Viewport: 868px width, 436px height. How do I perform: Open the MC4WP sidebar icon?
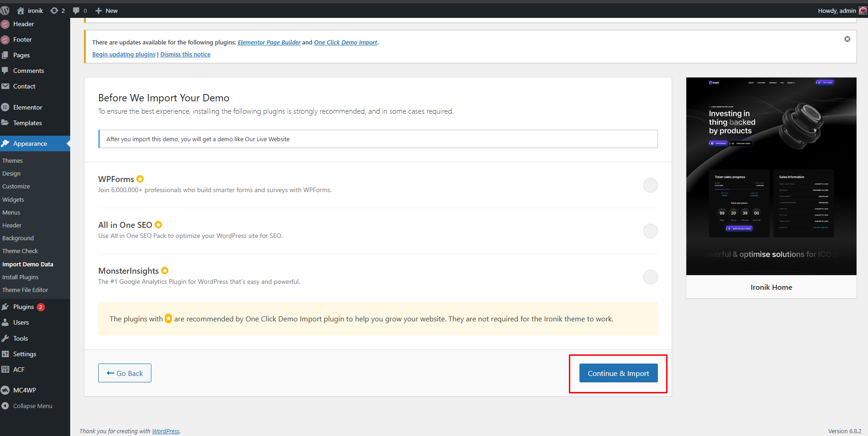(x=6, y=390)
